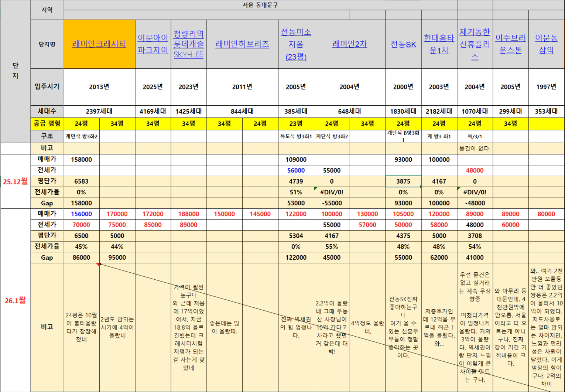
Task: Select the 26.1월 month label cell
Action: pyautogui.click(x=16, y=300)
